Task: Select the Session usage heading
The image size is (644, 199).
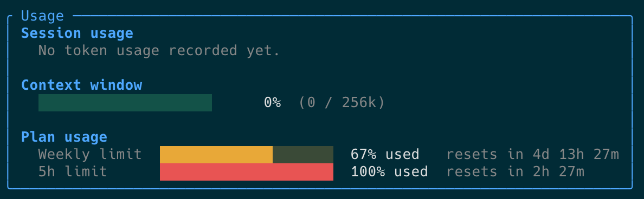Action: coord(77,33)
